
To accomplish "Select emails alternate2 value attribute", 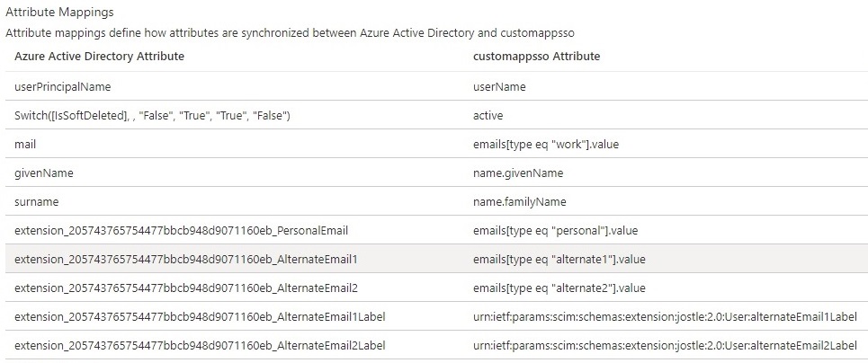I will [559, 288].
